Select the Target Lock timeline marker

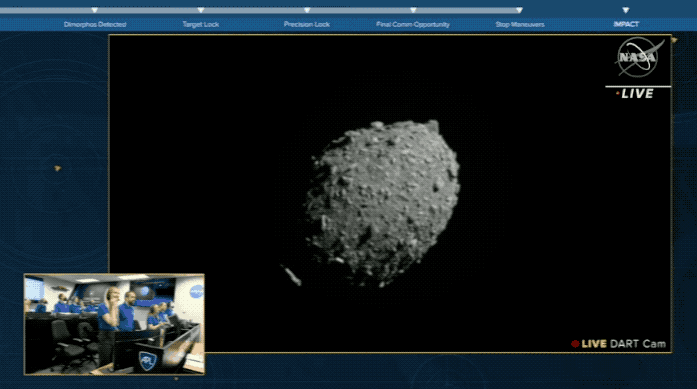pyautogui.click(x=201, y=10)
